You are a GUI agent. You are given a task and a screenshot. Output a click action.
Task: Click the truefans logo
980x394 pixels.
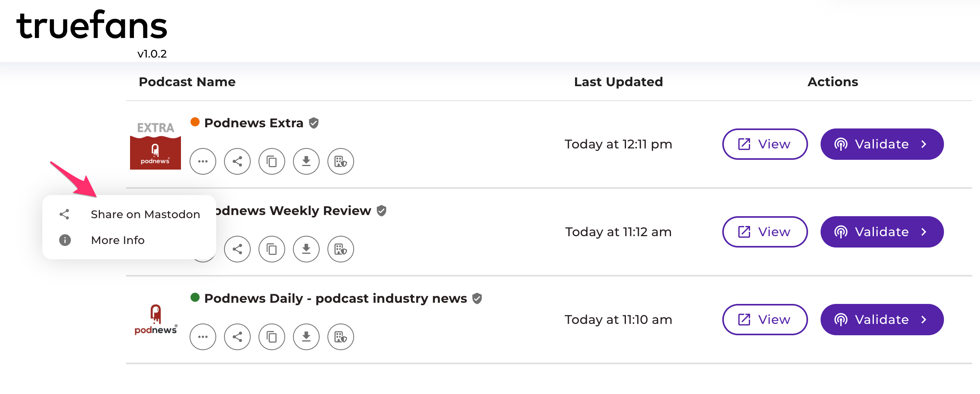click(x=92, y=26)
